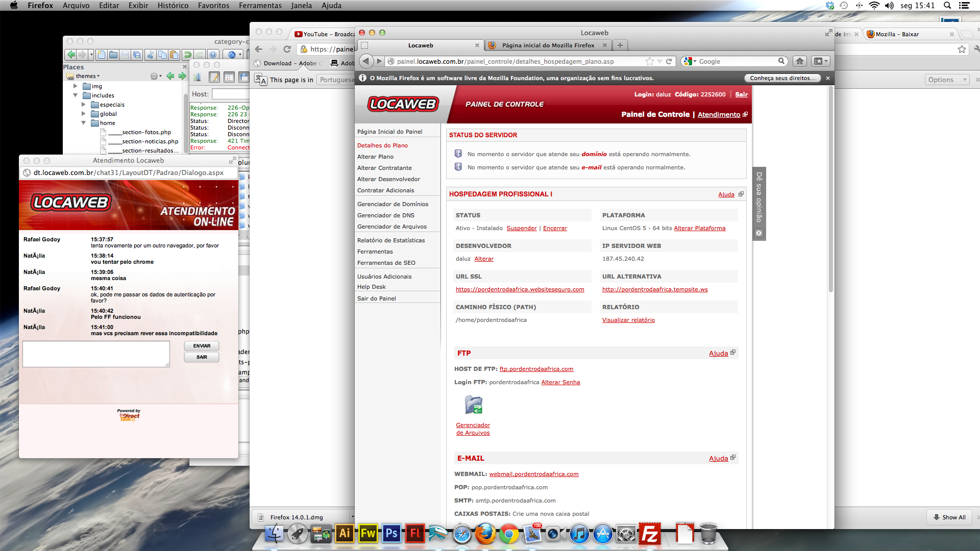The image size is (980, 551).
Task: Open the Google search engine selector dropdown
Action: click(690, 61)
